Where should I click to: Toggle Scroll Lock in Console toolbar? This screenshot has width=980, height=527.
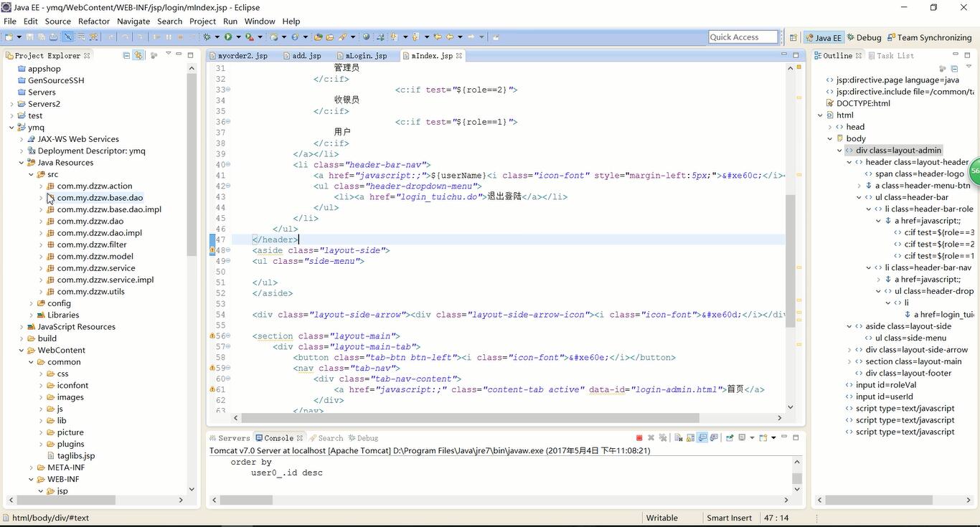tap(690, 437)
